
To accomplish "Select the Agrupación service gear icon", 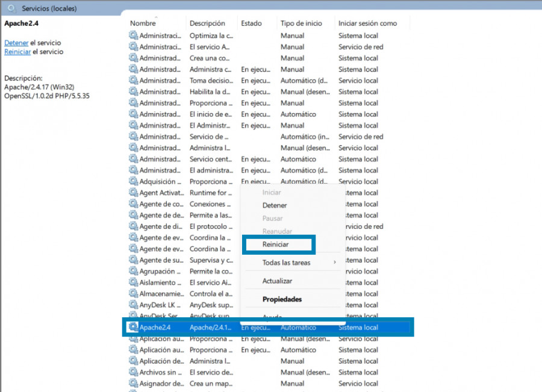I will tap(134, 272).
